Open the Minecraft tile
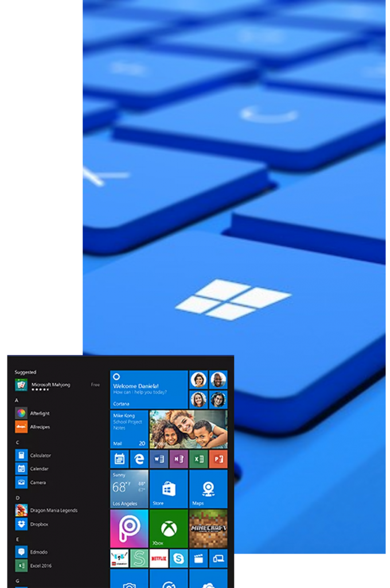 point(208,528)
